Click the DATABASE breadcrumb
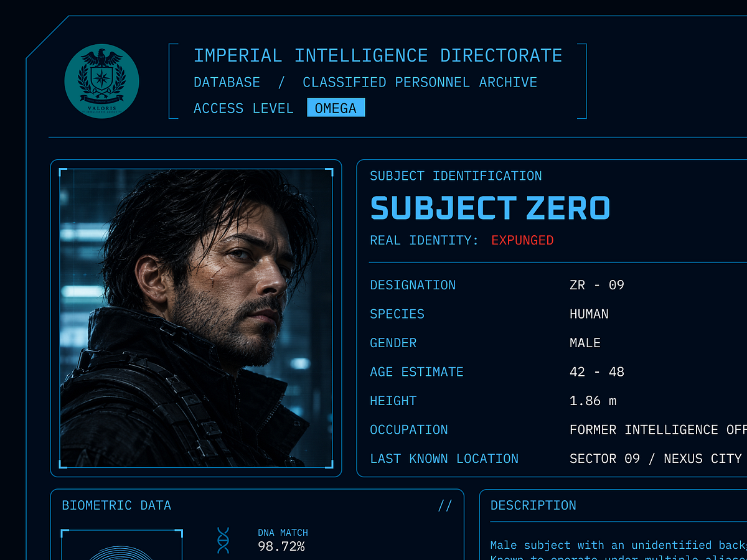This screenshot has height=560, width=747. pyautogui.click(x=227, y=82)
